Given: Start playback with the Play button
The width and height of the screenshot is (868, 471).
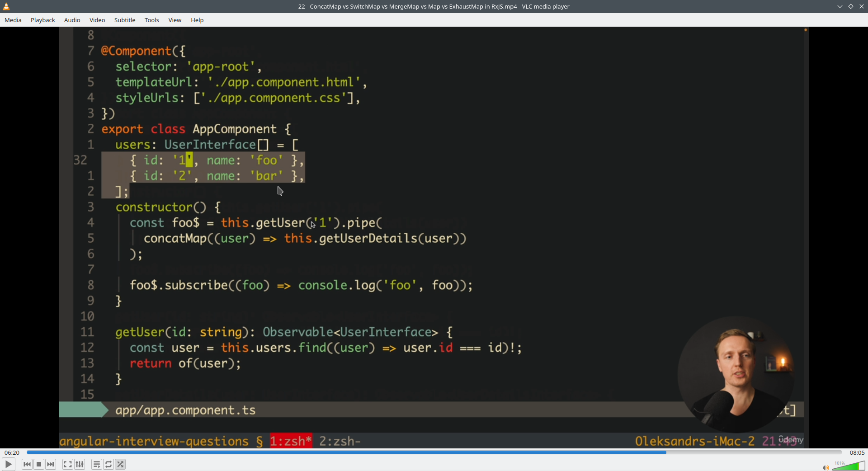Looking at the screenshot, I should pos(9,464).
